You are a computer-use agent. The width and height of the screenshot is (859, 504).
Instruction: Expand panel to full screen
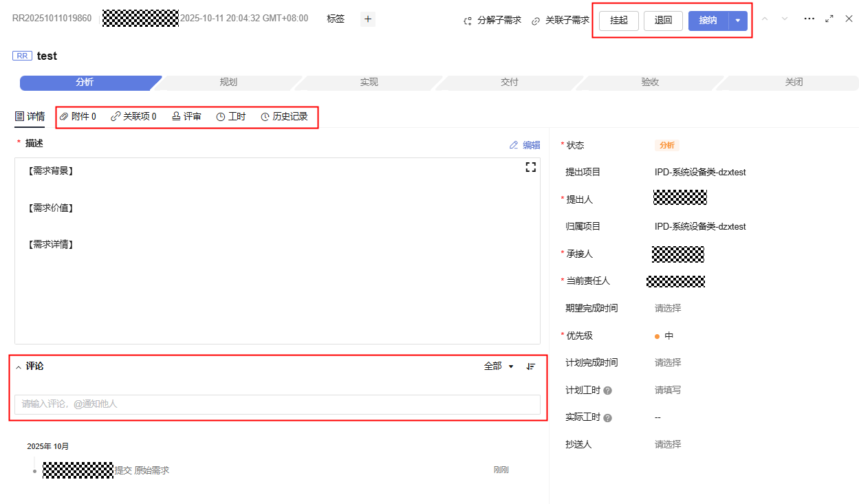829,19
